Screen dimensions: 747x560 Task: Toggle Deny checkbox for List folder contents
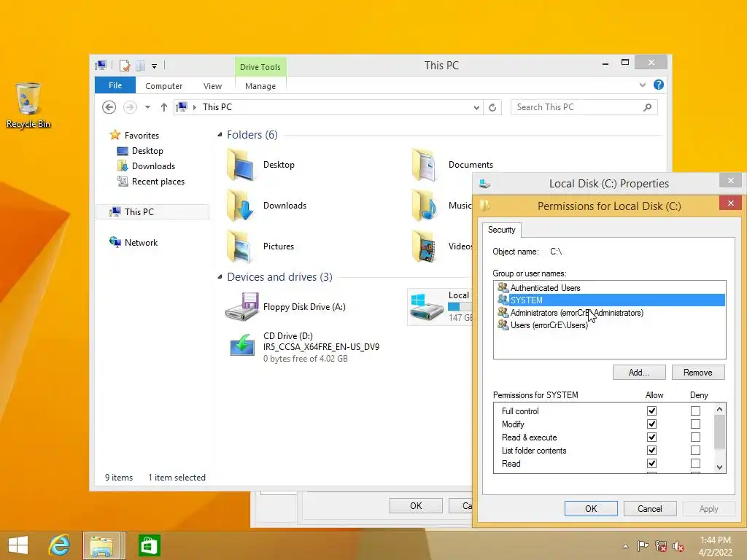pos(695,450)
